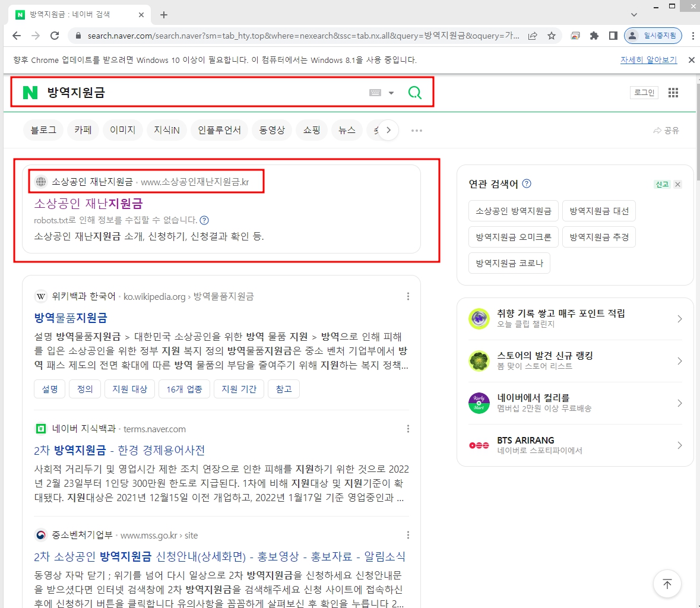This screenshot has height=608, width=700.
Task: Click the Naver N logo
Action: (x=30, y=93)
